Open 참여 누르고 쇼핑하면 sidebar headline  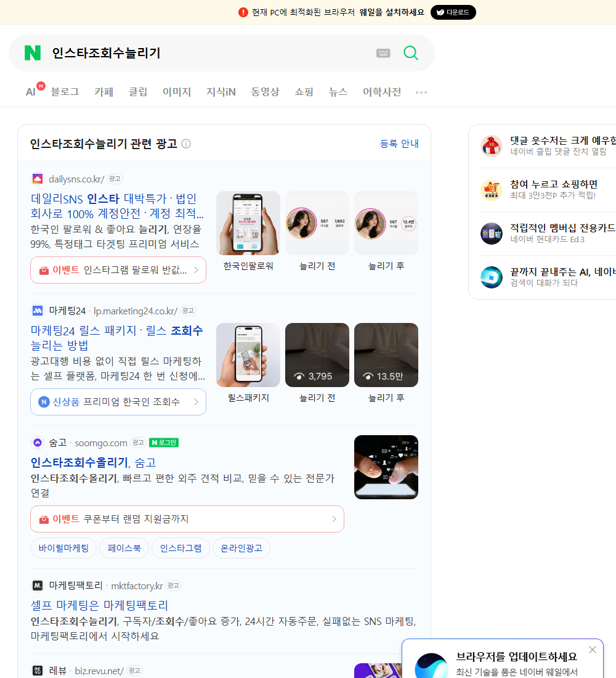coord(554,184)
